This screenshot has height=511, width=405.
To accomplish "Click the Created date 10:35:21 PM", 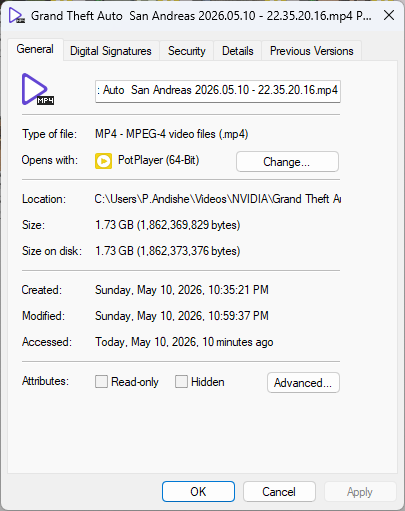I will point(182,290).
